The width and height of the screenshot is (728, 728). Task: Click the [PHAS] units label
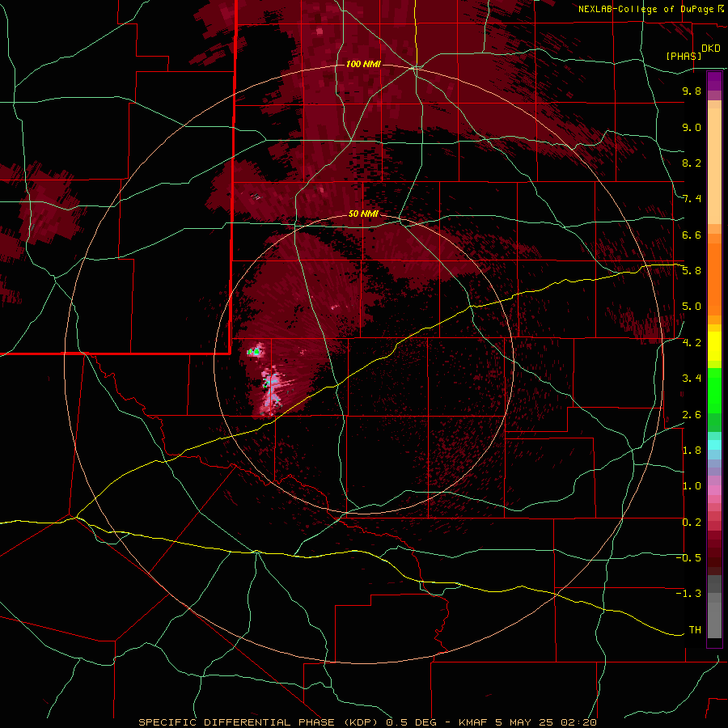click(684, 56)
